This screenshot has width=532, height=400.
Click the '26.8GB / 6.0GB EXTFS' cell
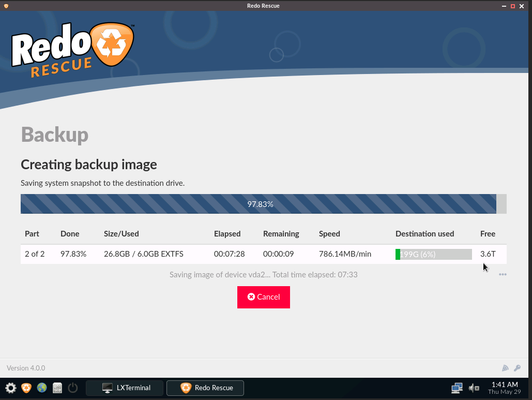[144, 254]
